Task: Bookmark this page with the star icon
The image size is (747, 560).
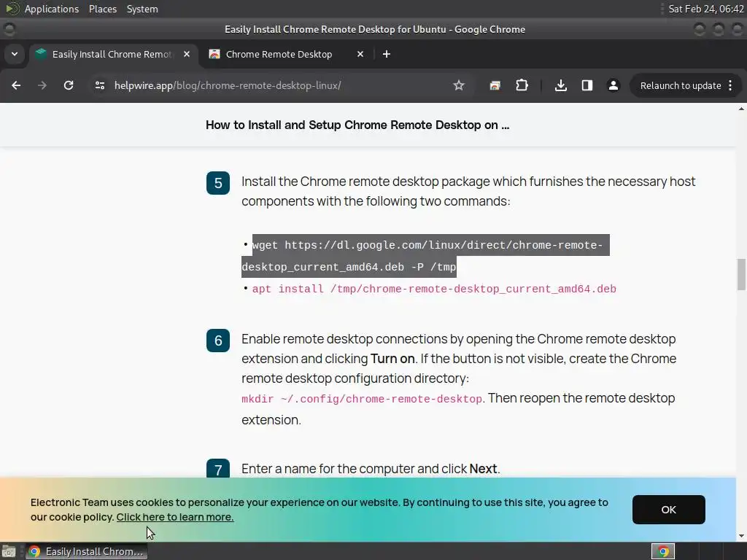Action: [459, 85]
